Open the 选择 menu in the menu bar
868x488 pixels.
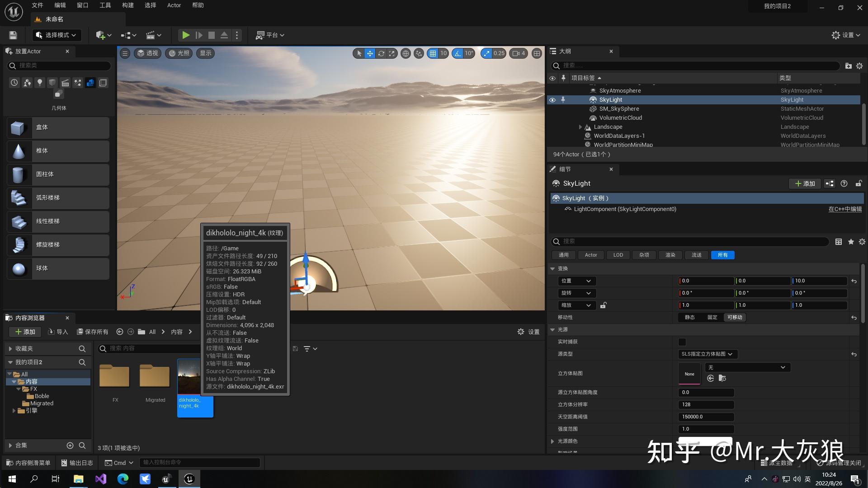coord(150,5)
